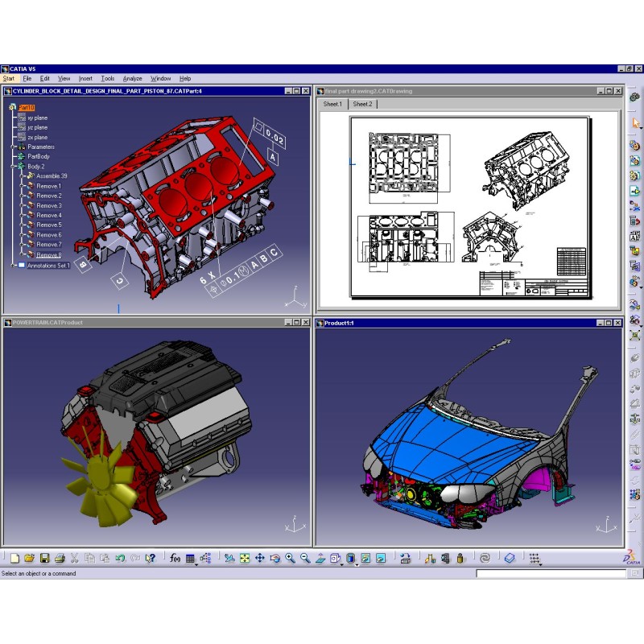This screenshot has width=644, height=644.
Task: Click the Fit All In icon
Action: [x=245, y=558]
